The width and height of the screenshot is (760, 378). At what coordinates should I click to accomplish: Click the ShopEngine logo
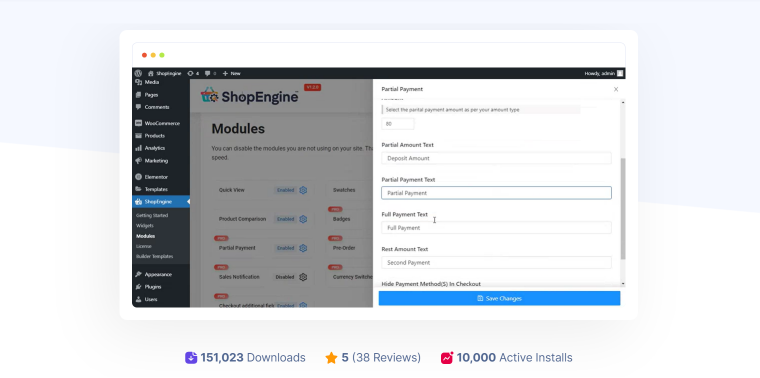coord(250,95)
